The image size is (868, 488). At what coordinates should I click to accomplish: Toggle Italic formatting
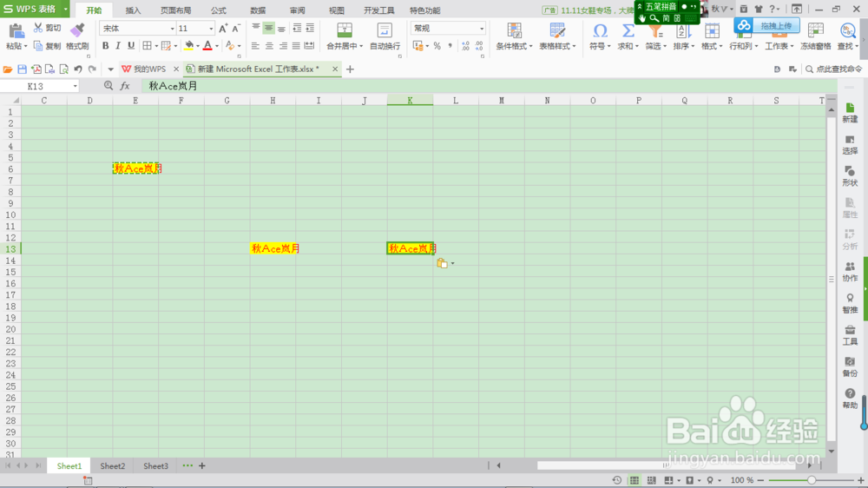click(118, 46)
